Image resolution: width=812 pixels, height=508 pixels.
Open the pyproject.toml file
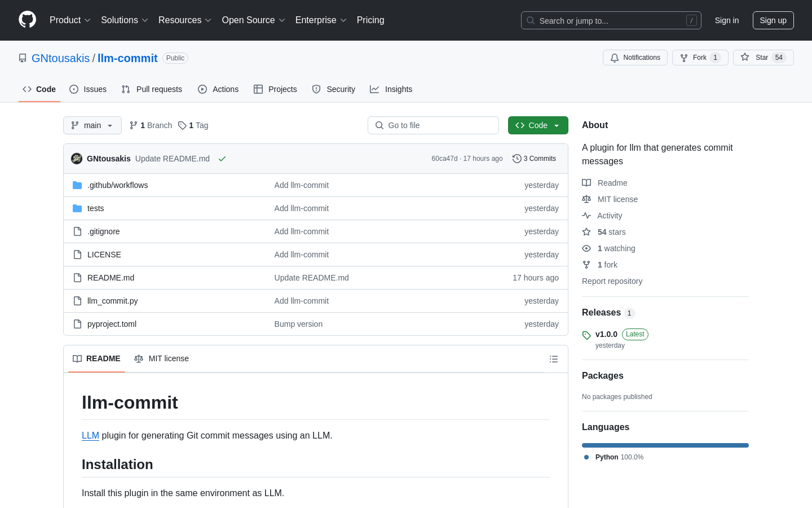pos(112,324)
